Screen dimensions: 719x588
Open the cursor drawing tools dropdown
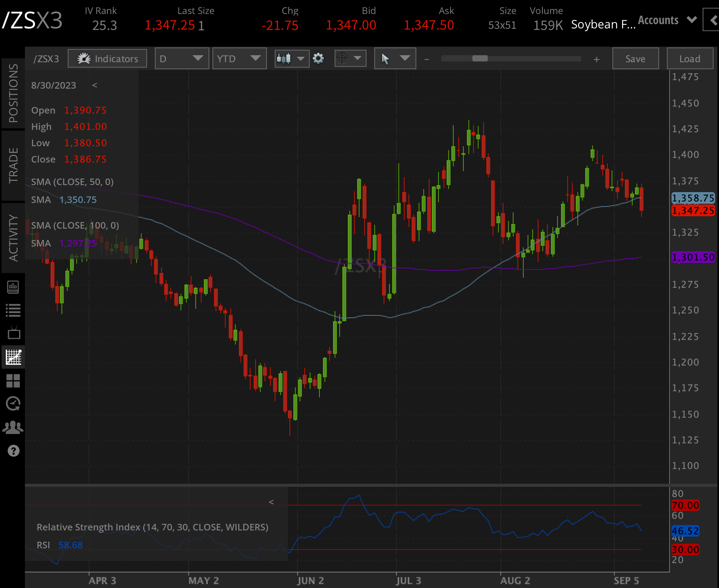tap(395, 58)
